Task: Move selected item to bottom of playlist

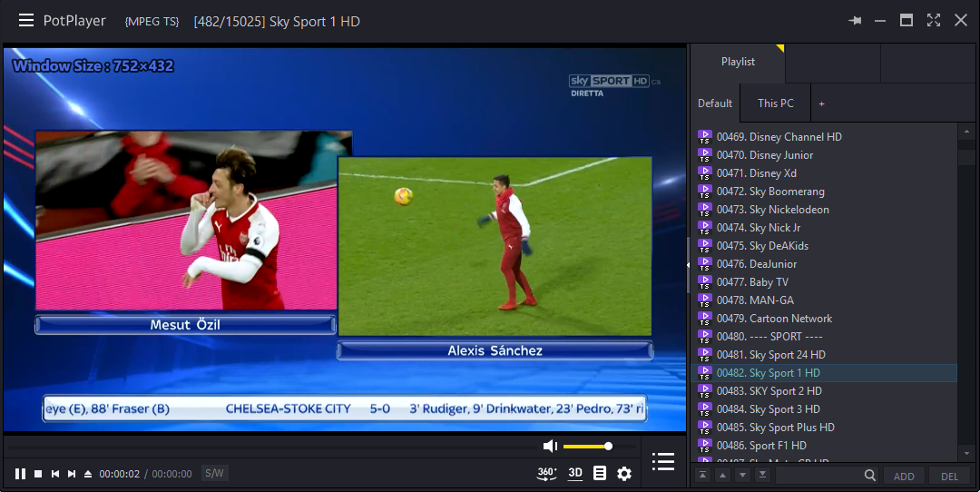Action: coord(762,475)
